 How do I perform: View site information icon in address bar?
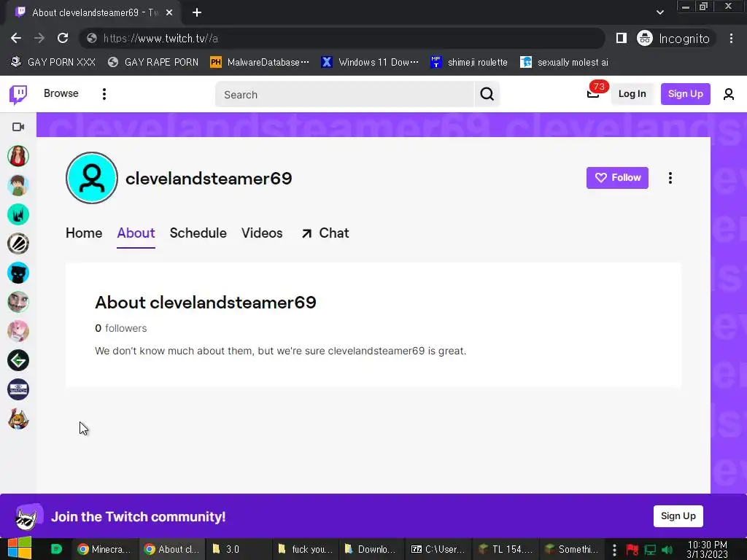coord(92,38)
